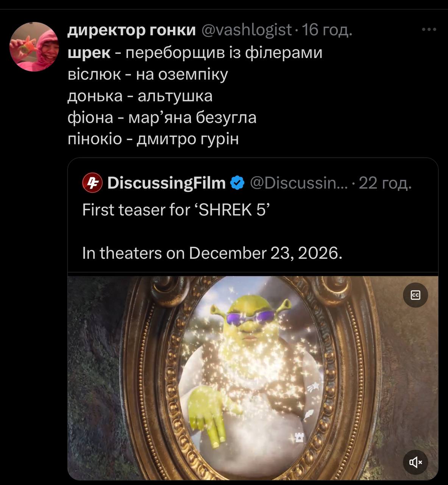Open the директор гонки display name
Viewport: 448px width, 485px height.
(132, 30)
